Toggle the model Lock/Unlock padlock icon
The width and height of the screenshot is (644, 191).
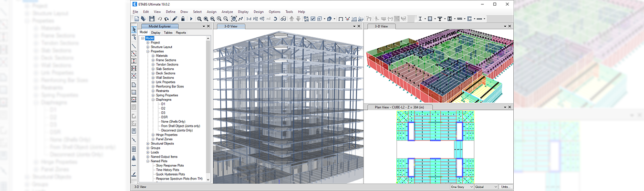[x=182, y=19]
